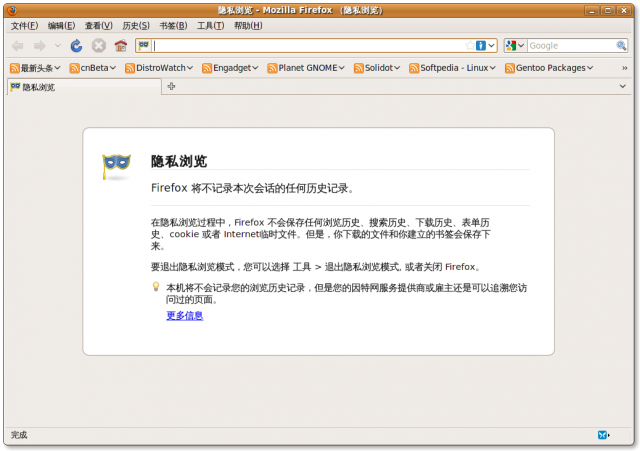Expand the Engadget feed bookmark
The height and width of the screenshot is (451, 640).
point(230,68)
